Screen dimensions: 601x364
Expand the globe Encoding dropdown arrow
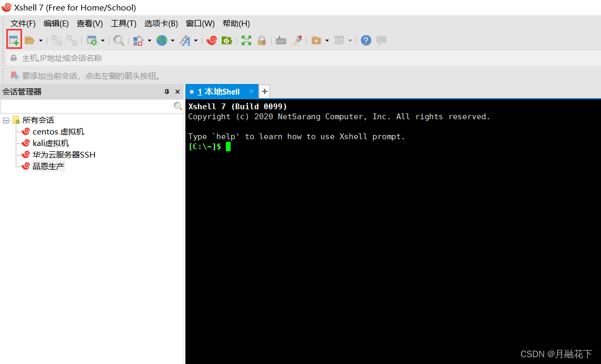[x=172, y=40]
